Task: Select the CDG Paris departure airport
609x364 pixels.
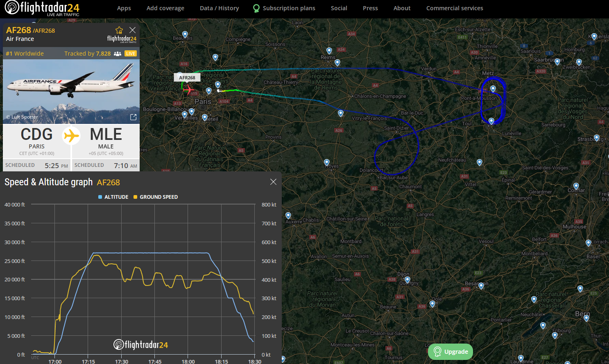Action: pos(37,141)
